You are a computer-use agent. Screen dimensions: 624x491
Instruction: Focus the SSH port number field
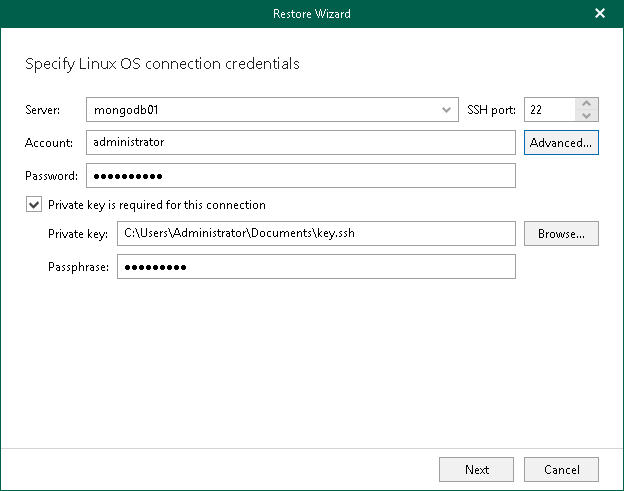pyautogui.click(x=548, y=109)
